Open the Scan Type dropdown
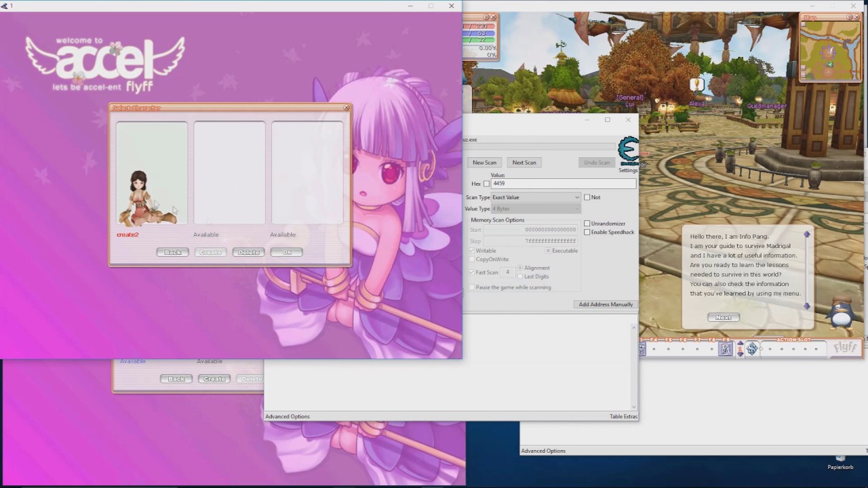Viewport: 868px width, 488px height. 536,197
